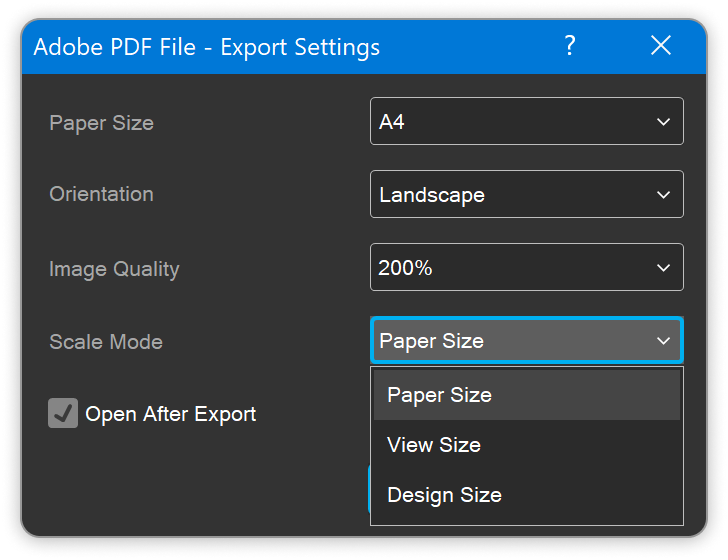This screenshot has height=560, width=728.
Task: Click the chevron arrow on the Scale Mode field
Action: 663,341
